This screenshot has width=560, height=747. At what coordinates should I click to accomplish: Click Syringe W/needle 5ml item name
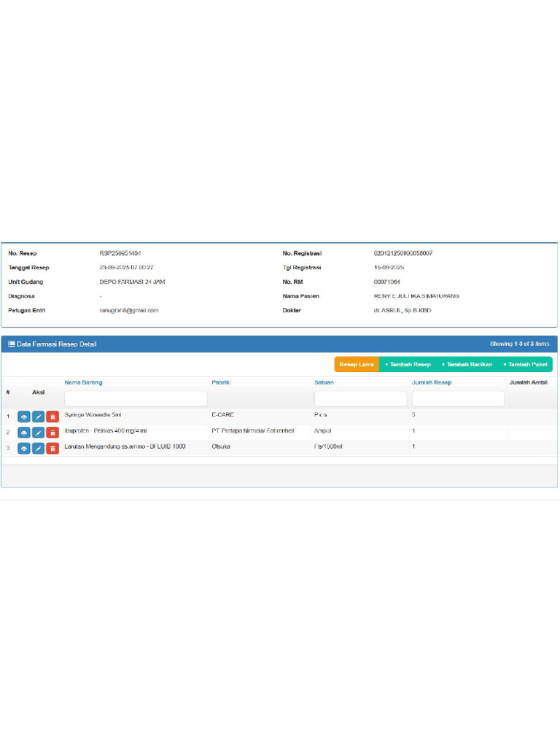[x=93, y=415]
